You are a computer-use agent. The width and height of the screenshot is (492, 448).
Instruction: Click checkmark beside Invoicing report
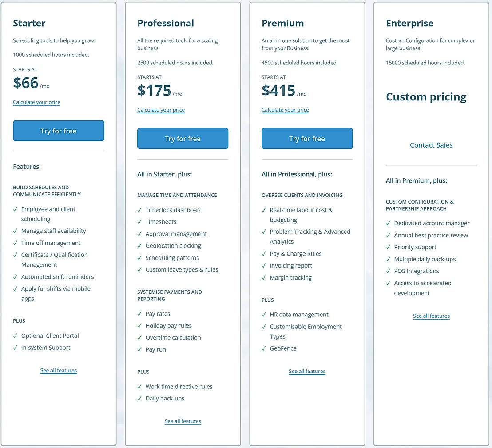[x=264, y=266]
